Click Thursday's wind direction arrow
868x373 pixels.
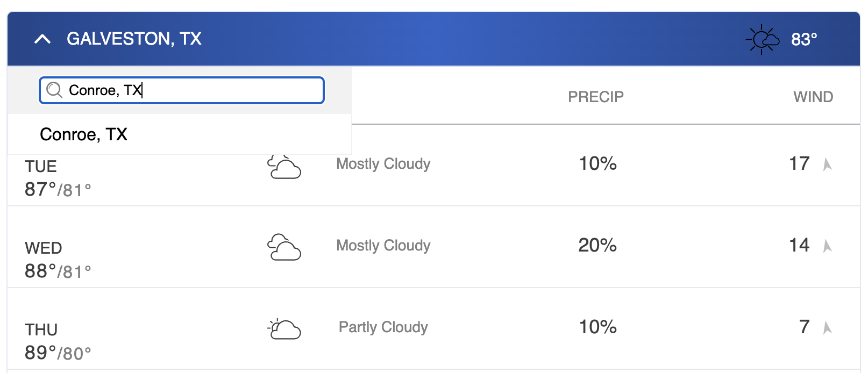[828, 327]
